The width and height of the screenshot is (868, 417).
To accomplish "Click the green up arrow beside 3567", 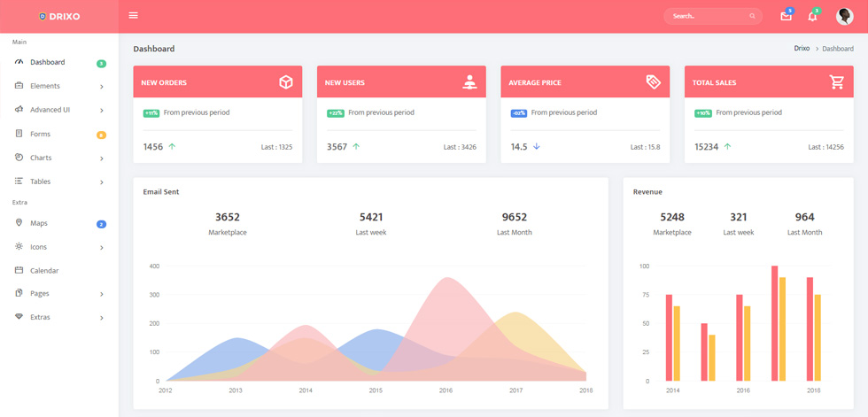I will click(355, 147).
